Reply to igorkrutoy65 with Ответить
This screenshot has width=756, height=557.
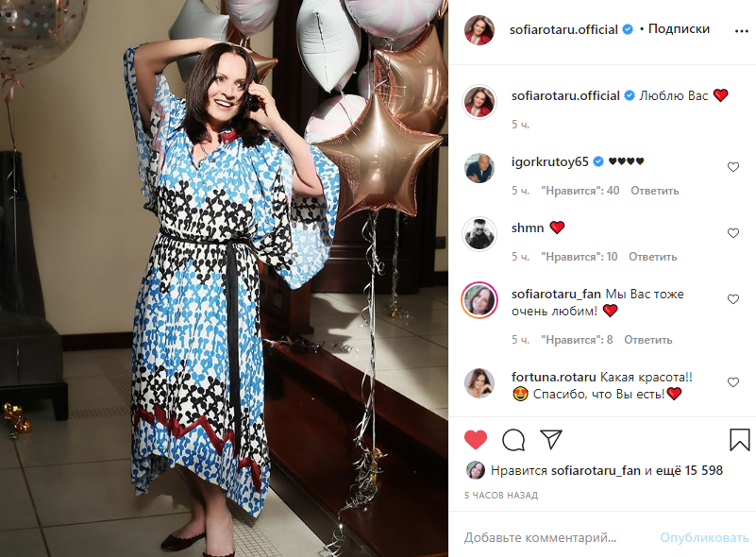[654, 191]
